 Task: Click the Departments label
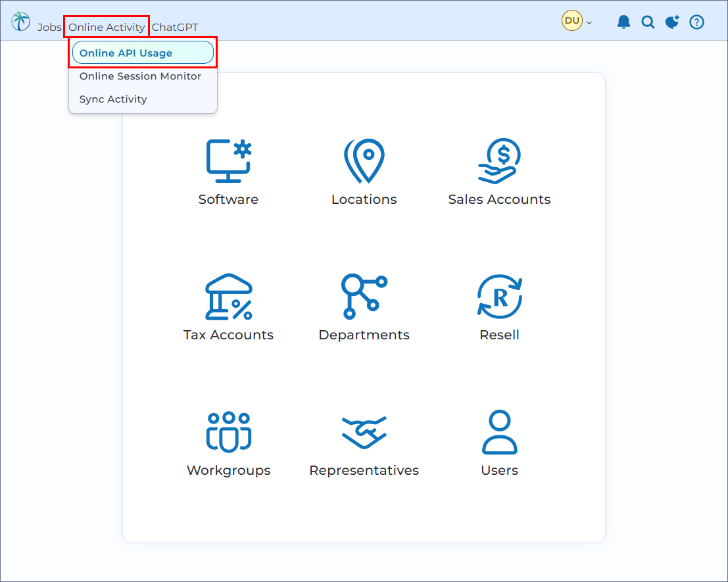tap(364, 335)
